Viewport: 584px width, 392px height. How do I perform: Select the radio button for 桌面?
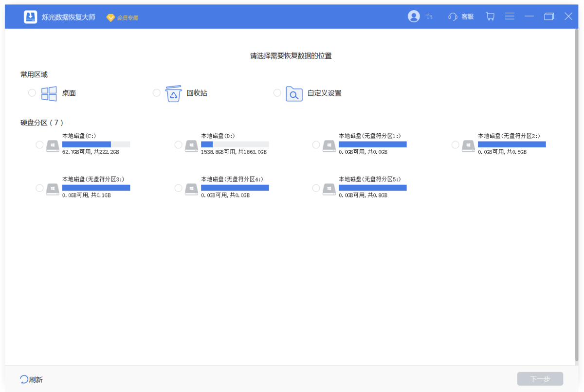click(x=32, y=92)
